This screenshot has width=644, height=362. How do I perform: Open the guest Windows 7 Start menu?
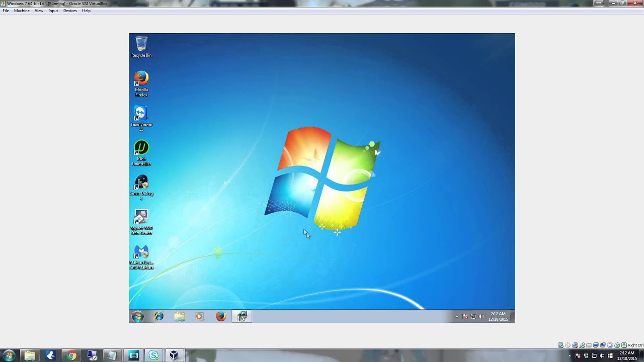(137, 316)
